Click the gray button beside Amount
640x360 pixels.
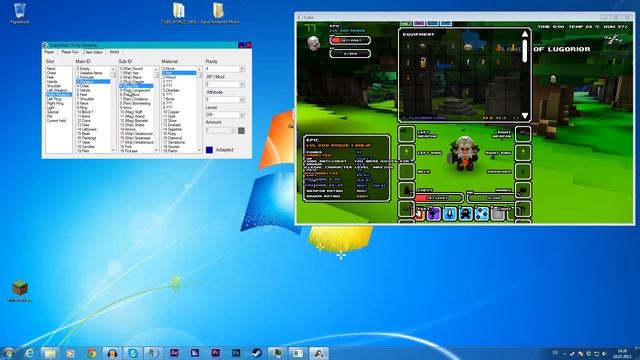tap(241, 131)
